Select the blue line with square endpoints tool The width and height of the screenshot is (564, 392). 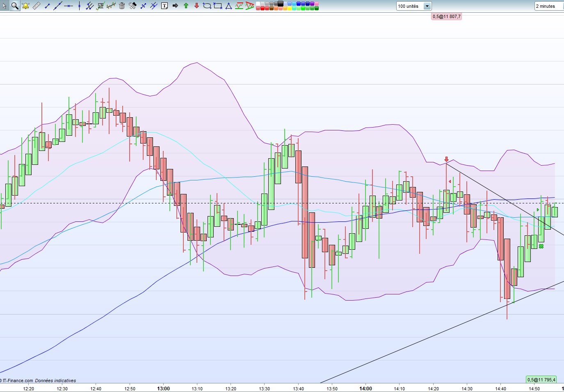point(143,6)
